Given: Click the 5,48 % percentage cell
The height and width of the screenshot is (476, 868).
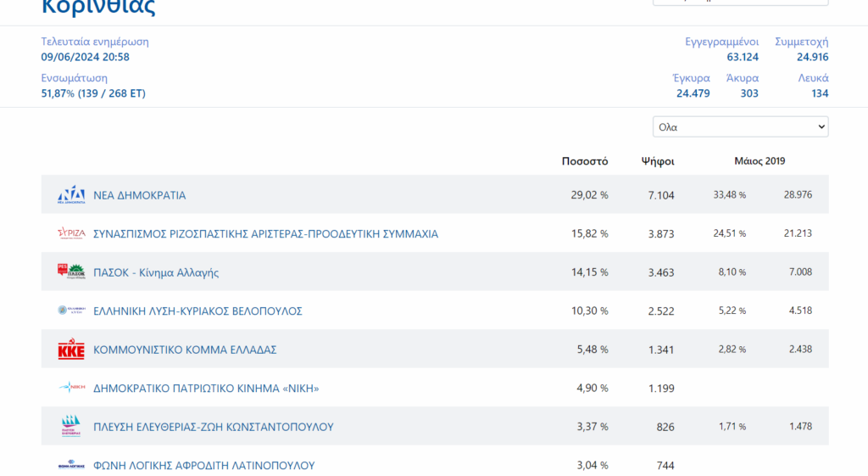Looking at the screenshot, I should (593, 350).
